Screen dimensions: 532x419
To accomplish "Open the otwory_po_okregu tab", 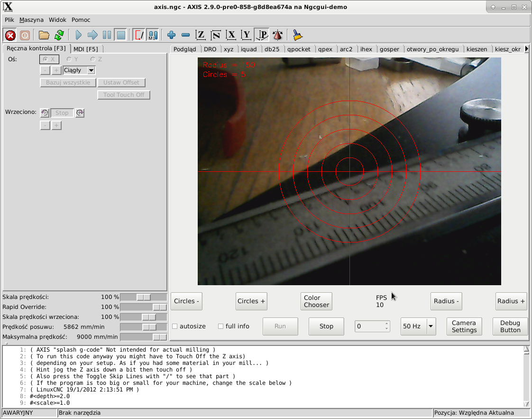I will tap(432, 49).
